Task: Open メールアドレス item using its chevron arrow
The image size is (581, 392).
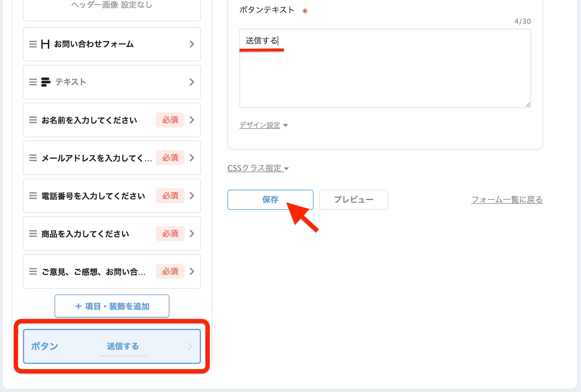Action: click(192, 158)
